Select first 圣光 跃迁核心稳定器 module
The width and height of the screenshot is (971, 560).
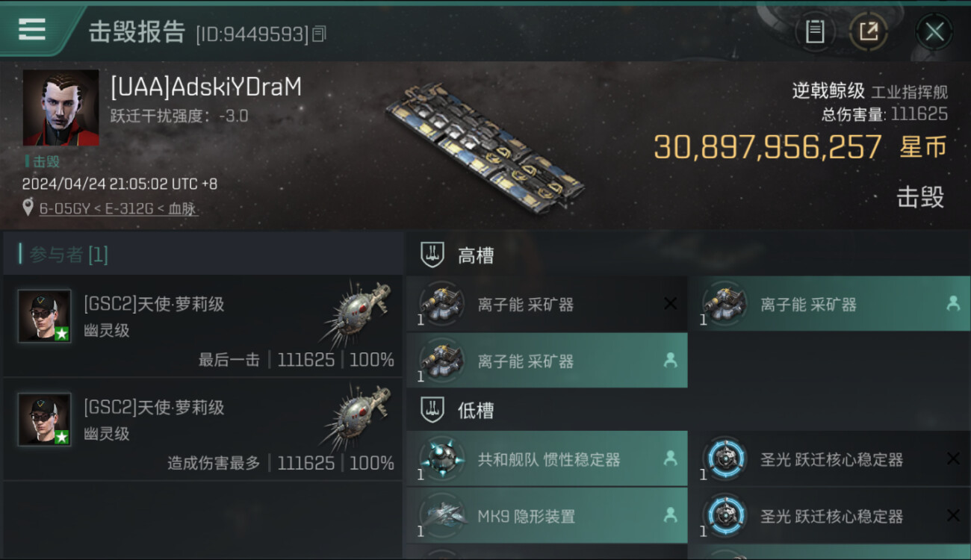[x=830, y=459]
